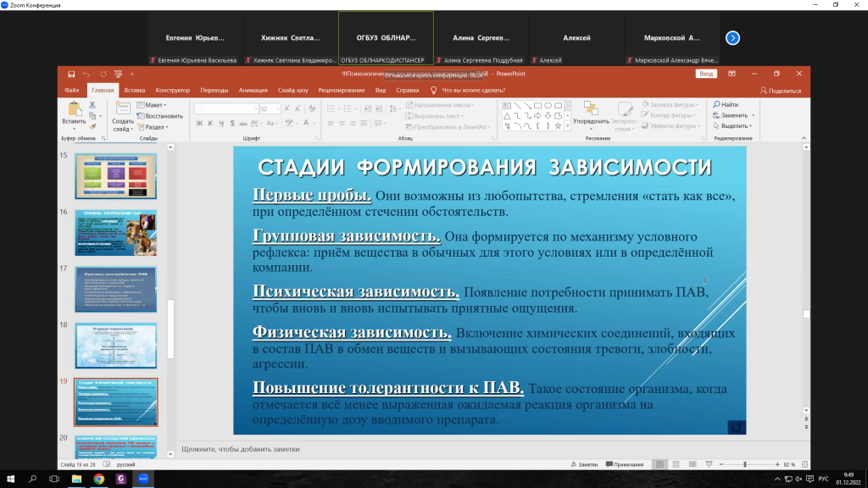
Task: Switch to the Переходы tab
Action: 214,90
